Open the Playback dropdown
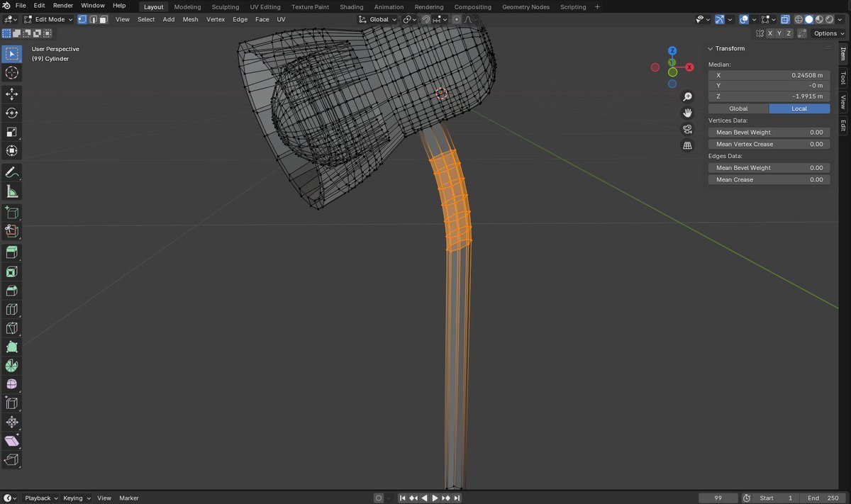851x504 pixels. [41, 498]
